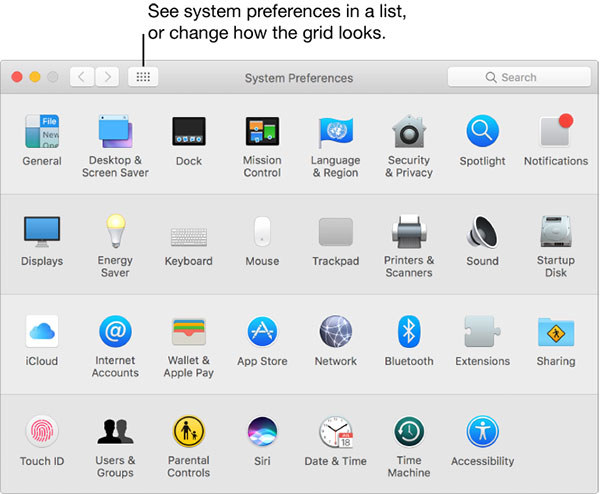Click the Show All grid button
Screen dimensions: 600x494
pyautogui.click(x=143, y=77)
